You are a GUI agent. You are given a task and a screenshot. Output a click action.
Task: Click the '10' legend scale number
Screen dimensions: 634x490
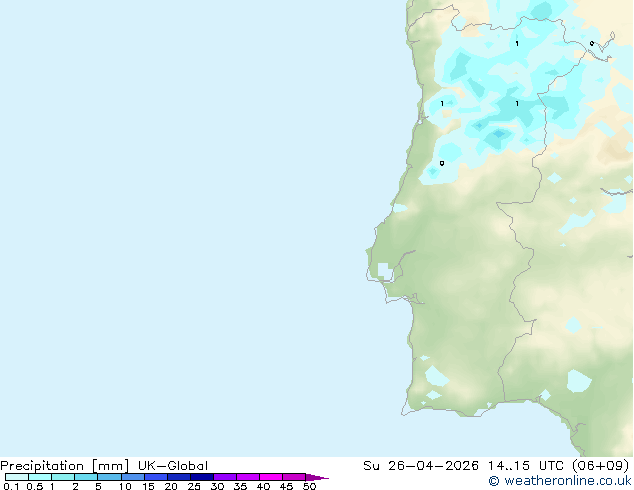click(125, 486)
